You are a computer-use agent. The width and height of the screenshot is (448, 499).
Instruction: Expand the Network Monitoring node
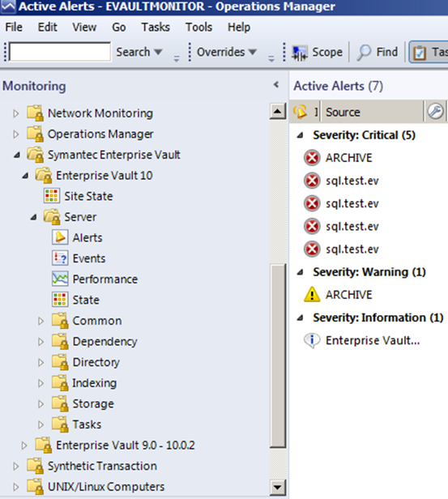pos(16,113)
